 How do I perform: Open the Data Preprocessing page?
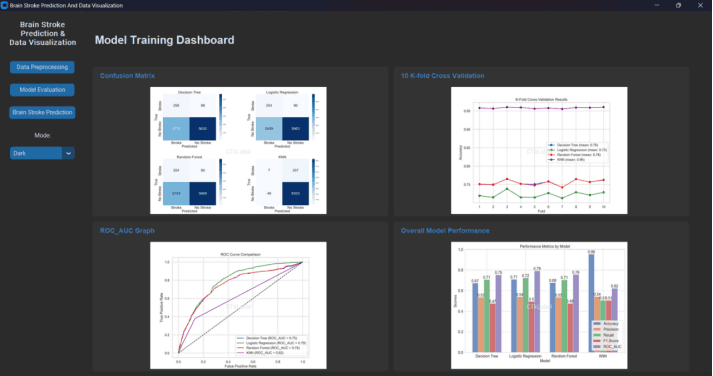pyautogui.click(x=42, y=67)
